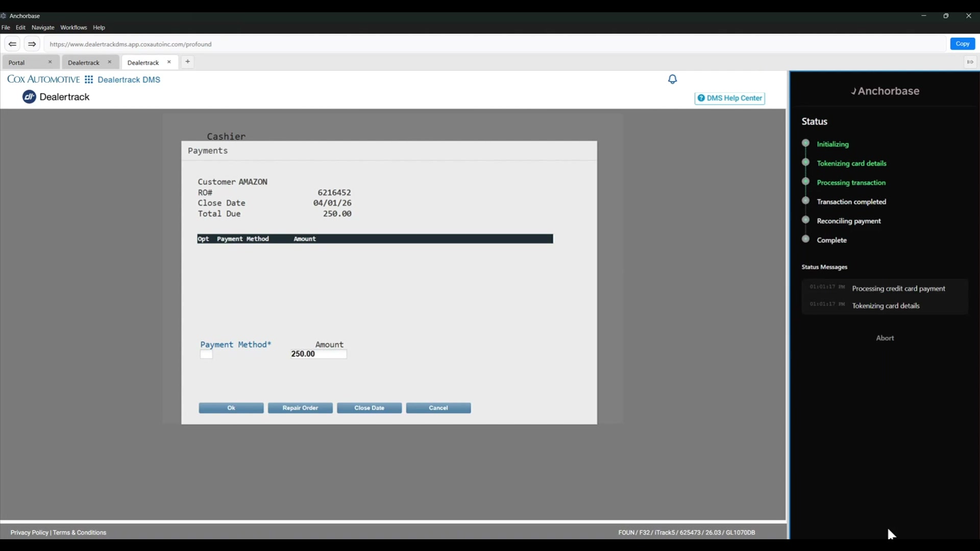The height and width of the screenshot is (551, 980).
Task: Click the Repair Order button
Action: pyautogui.click(x=300, y=408)
